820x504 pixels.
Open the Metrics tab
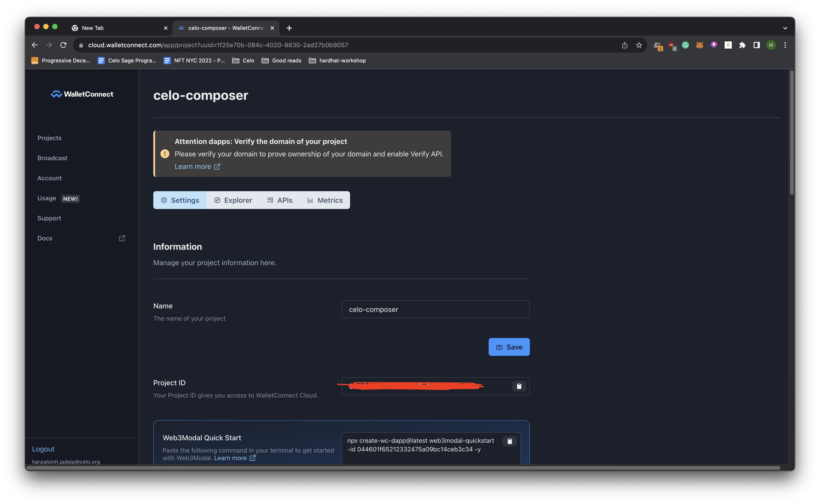click(325, 200)
